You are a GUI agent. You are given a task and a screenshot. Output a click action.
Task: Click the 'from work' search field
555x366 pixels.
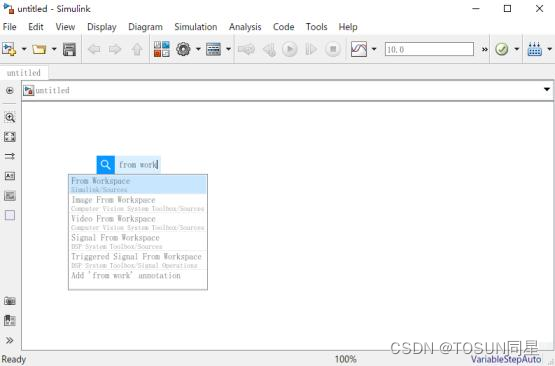[x=138, y=165]
